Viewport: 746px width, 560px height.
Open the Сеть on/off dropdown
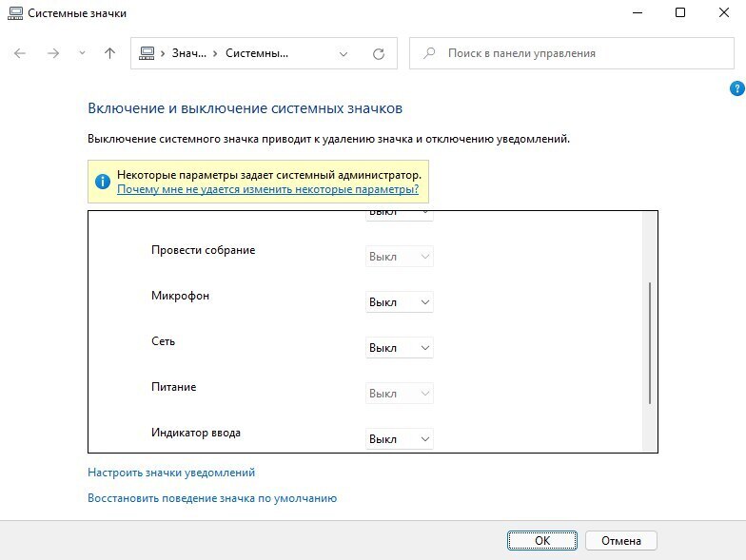click(400, 348)
